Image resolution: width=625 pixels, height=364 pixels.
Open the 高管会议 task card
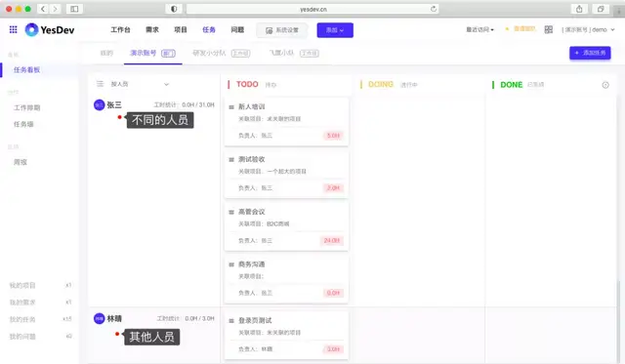[x=286, y=226]
